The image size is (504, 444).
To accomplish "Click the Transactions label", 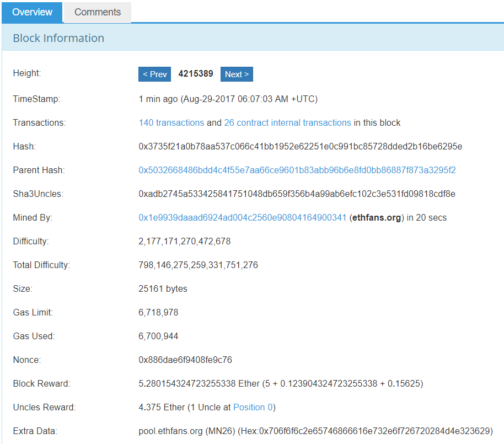I will (39, 123).
